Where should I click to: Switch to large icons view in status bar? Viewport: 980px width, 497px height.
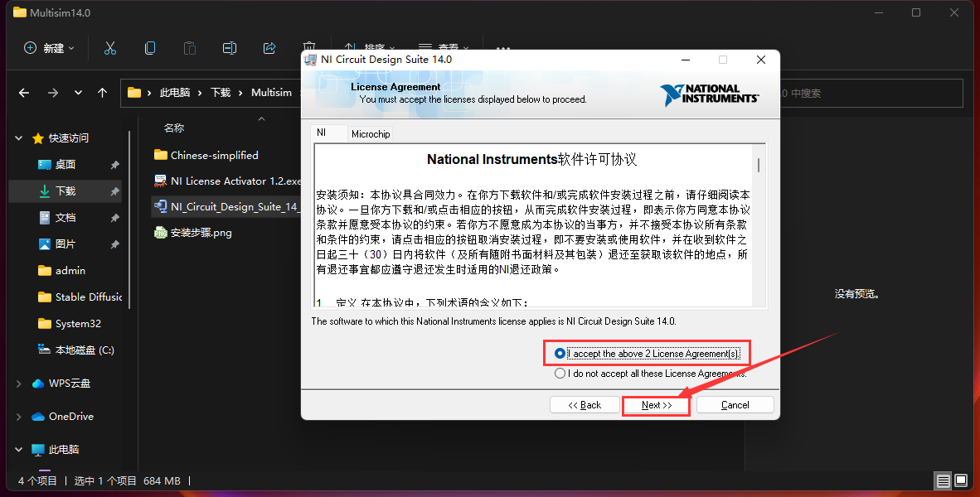[x=959, y=480]
